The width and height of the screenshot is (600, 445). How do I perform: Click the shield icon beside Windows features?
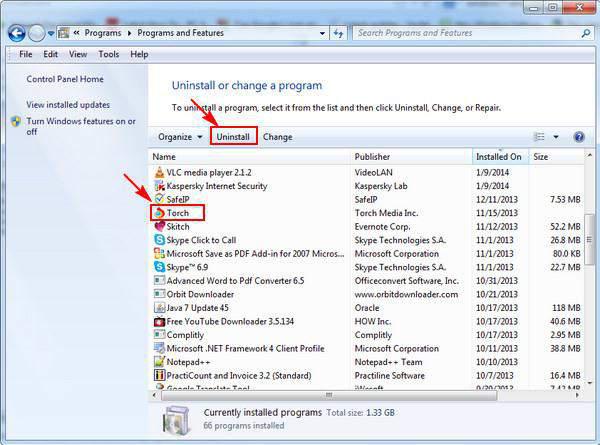[16, 122]
